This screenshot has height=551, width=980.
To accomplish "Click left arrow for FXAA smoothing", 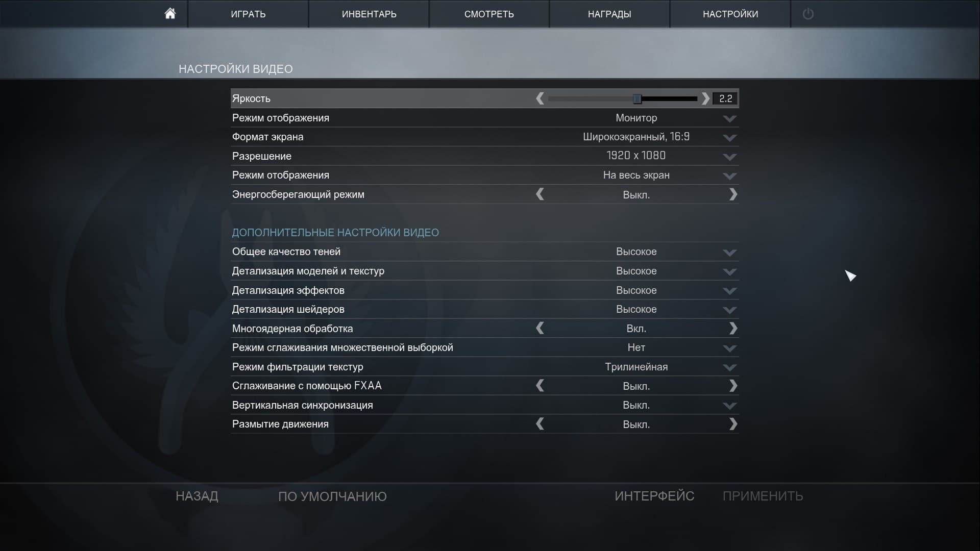I will click(540, 386).
